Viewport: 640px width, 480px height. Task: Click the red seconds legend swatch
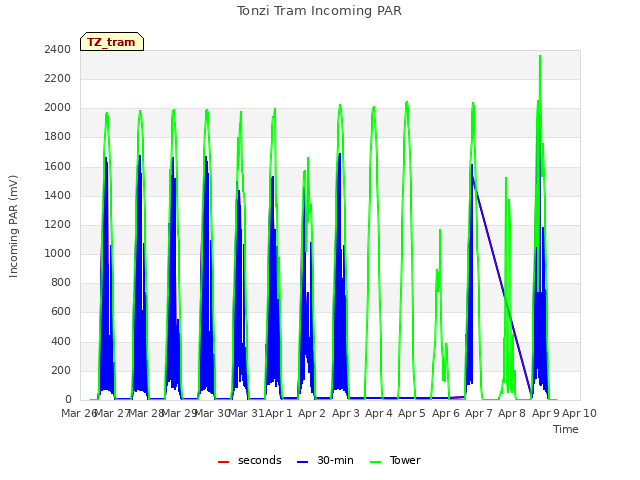click(224, 462)
